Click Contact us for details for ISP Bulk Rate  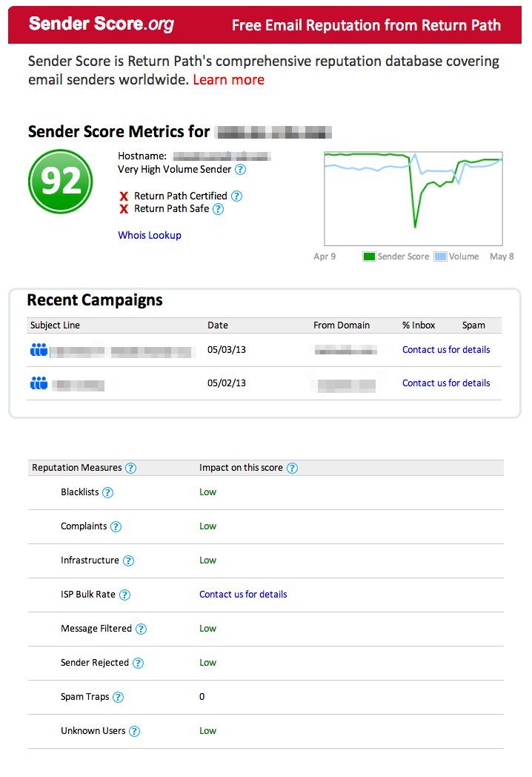click(243, 594)
